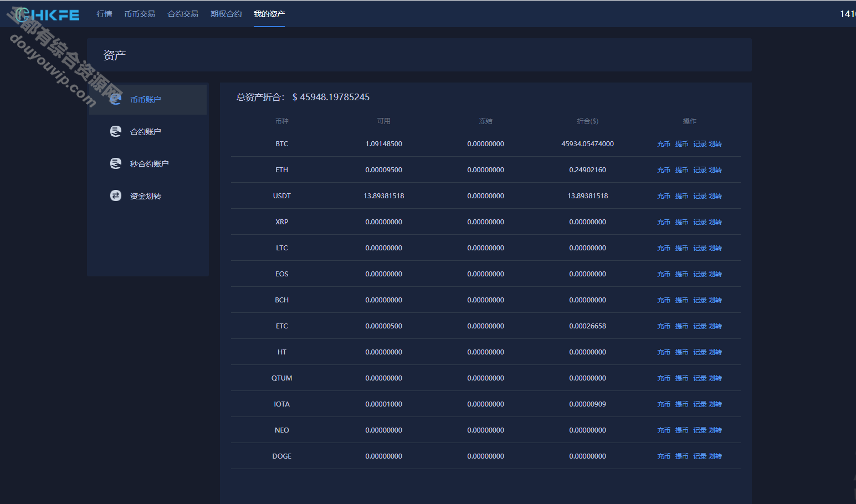Viewport: 856px width, 504px height.
Task: Click the DOGE coin name cell
Action: click(282, 456)
